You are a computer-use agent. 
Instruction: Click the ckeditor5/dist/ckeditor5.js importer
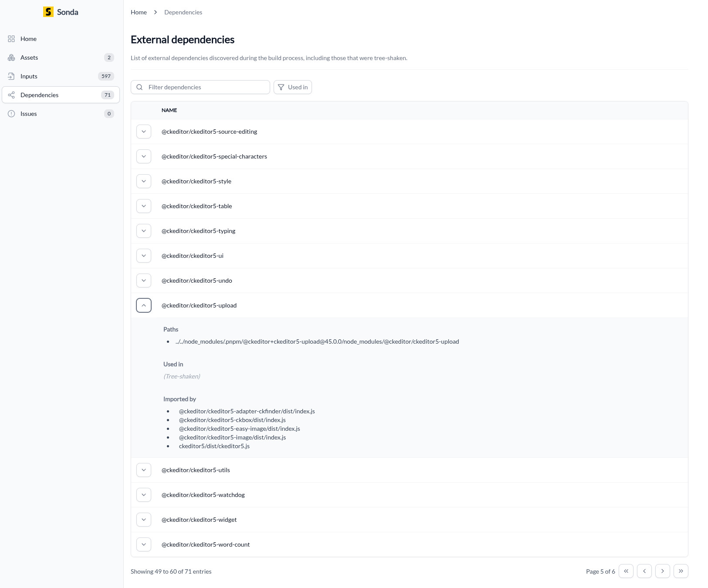click(x=214, y=446)
